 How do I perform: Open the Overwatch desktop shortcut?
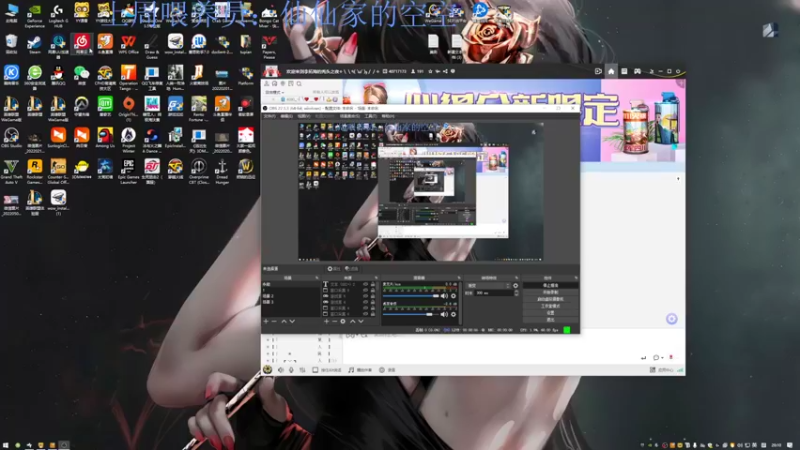coord(81,107)
